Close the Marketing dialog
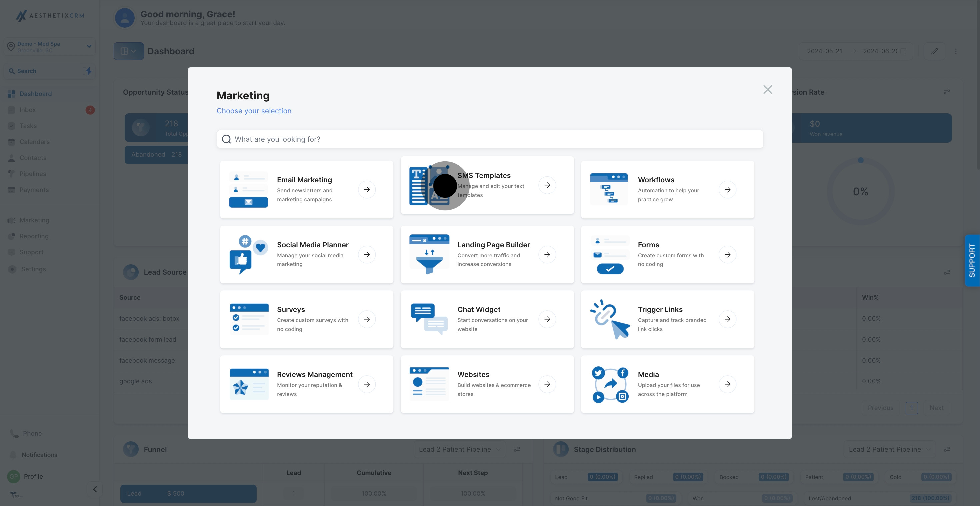 (767, 90)
